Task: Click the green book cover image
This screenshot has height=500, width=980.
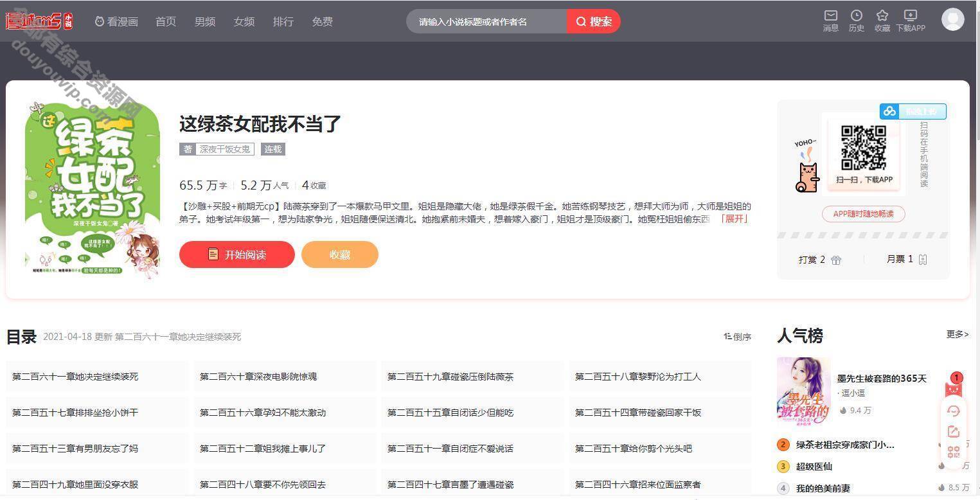Action: point(92,189)
